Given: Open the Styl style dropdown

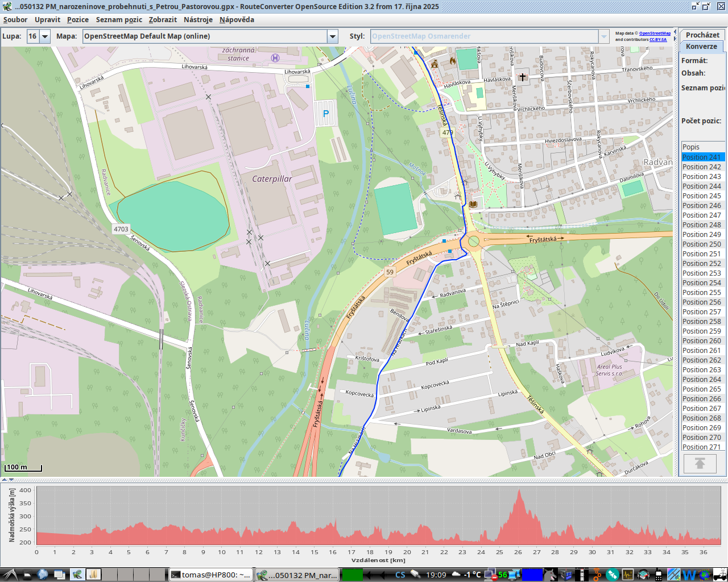Looking at the screenshot, I should 603,36.
